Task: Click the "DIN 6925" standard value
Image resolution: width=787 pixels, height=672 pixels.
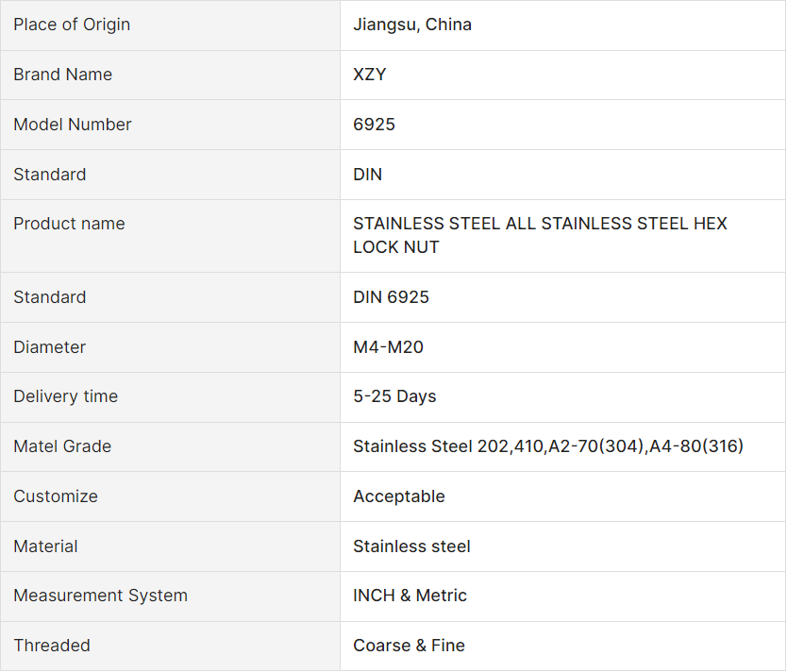Action: click(391, 297)
